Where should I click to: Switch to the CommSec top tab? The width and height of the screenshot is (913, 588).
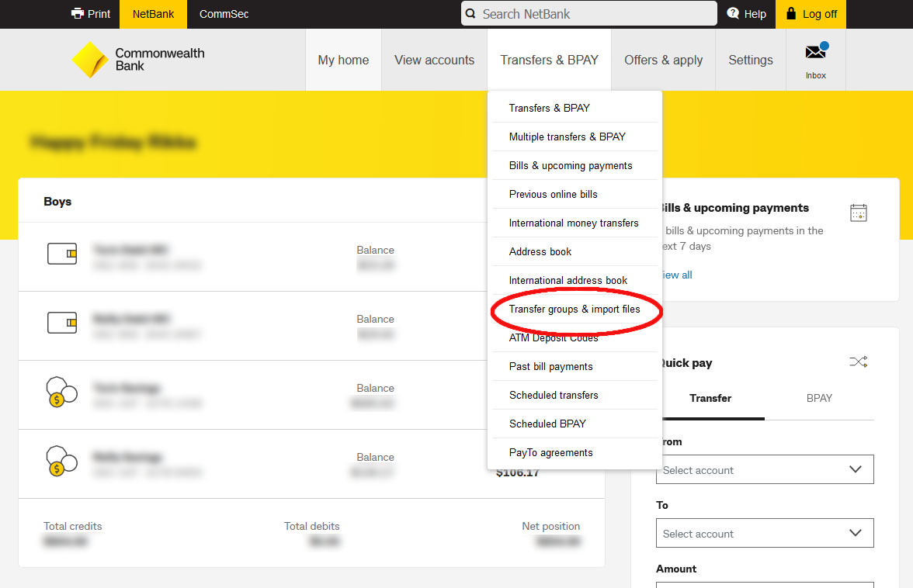(224, 14)
